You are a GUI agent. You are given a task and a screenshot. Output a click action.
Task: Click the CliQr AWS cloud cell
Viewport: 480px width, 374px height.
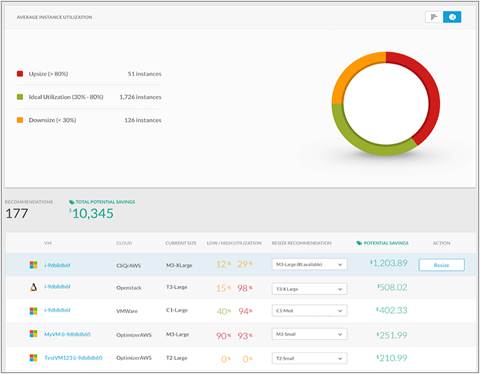(x=128, y=266)
